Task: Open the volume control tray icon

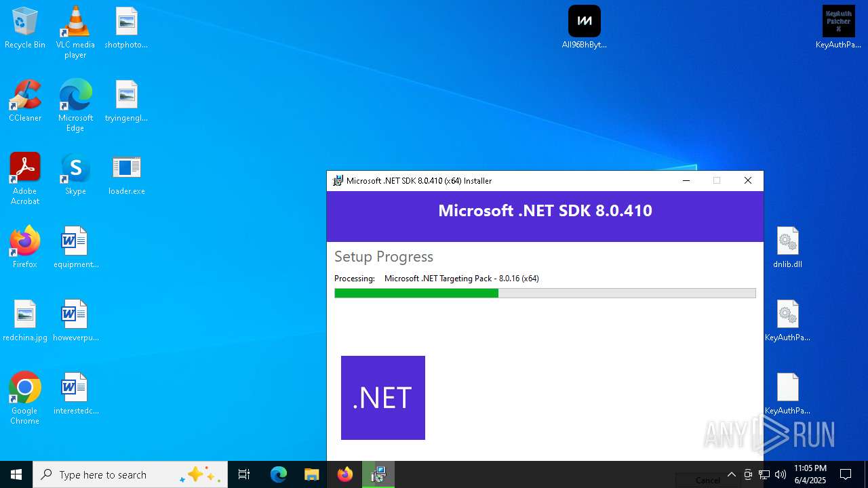Action: point(781,474)
